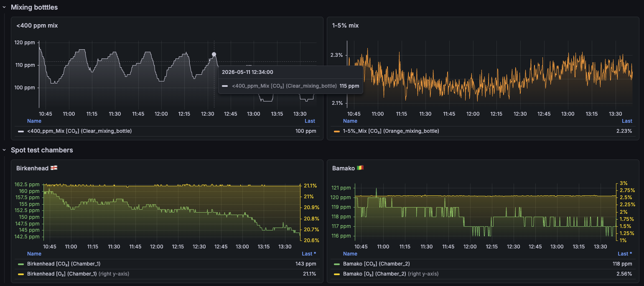Viewport: 644px width, 286px height.
Task: Collapse the Spot test chambers row chevron
Action: click(x=4, y=150)
